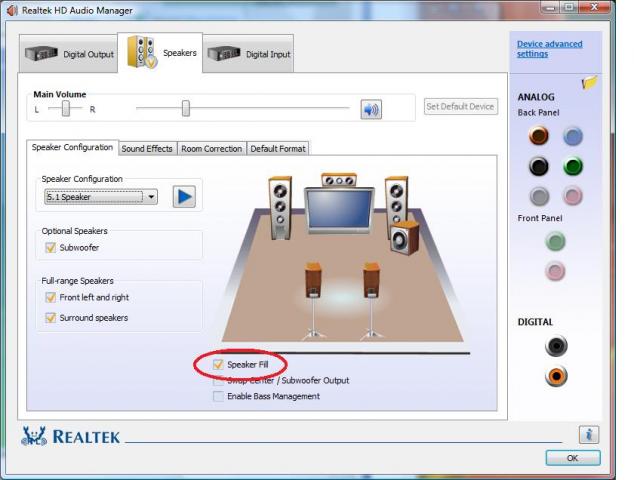Click the L/R balance slider handle
Viewport: 634px width, 480px height.
click(66, 108)
